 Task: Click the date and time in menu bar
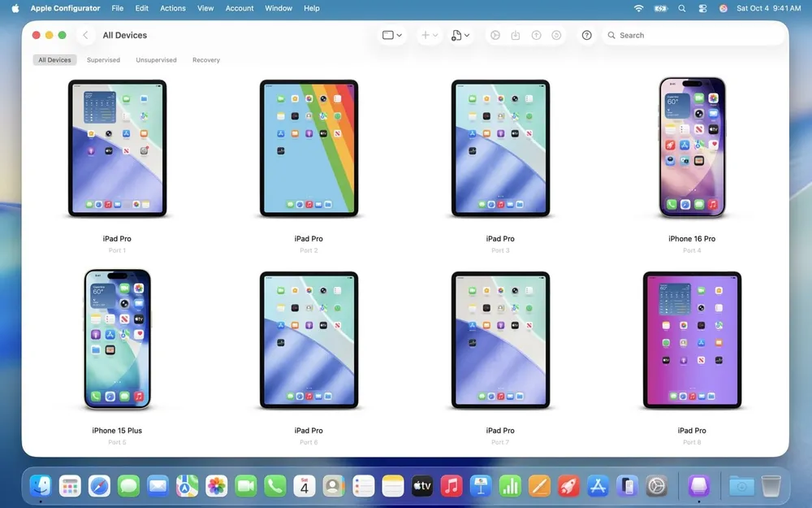[x=769, y=8]
